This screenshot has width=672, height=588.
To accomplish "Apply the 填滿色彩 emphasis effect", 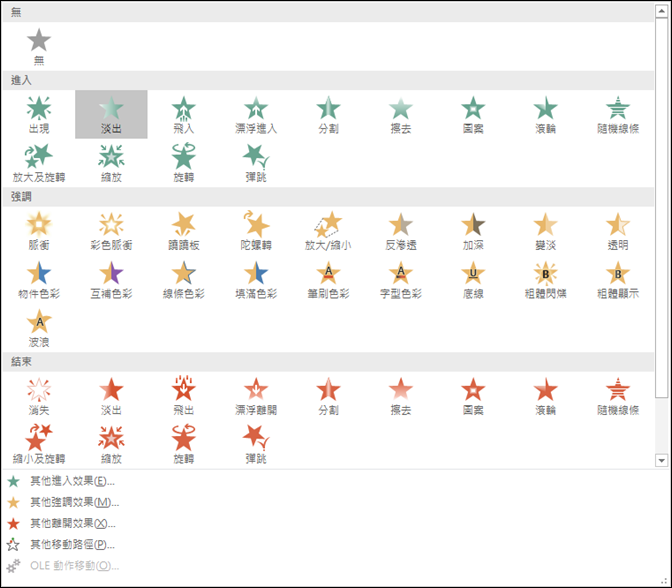I will [x=256, y=279].
